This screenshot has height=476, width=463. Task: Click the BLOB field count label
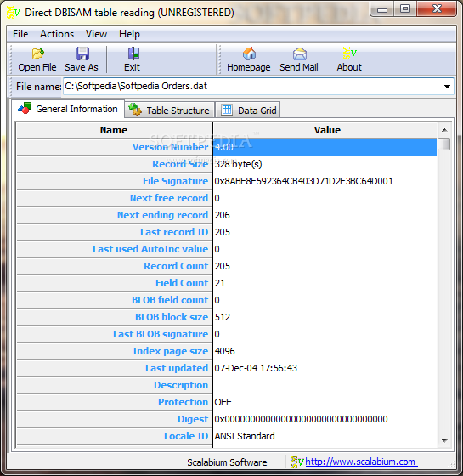(x=114, y=301)
